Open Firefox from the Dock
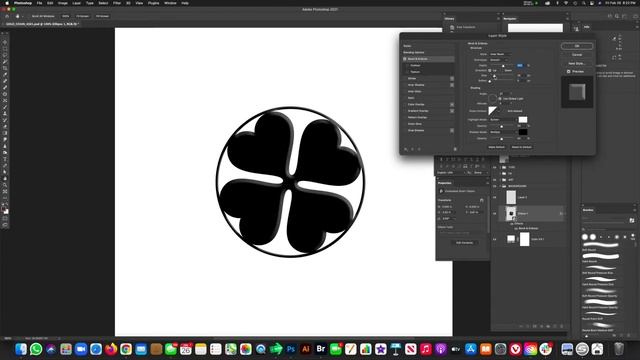 [111, 349]
